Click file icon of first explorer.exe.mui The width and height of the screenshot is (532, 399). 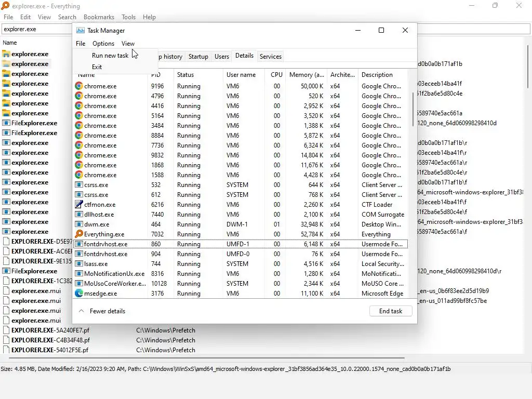click(6, 291)
